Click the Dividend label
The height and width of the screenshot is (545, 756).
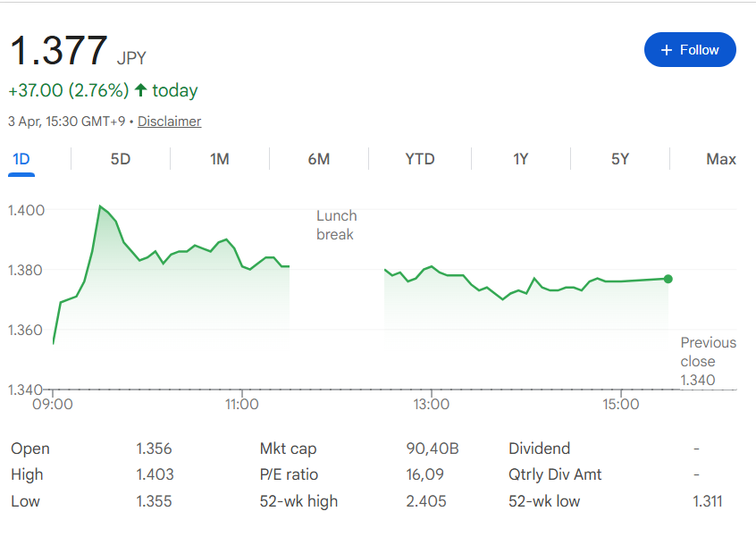coord(539,449)
